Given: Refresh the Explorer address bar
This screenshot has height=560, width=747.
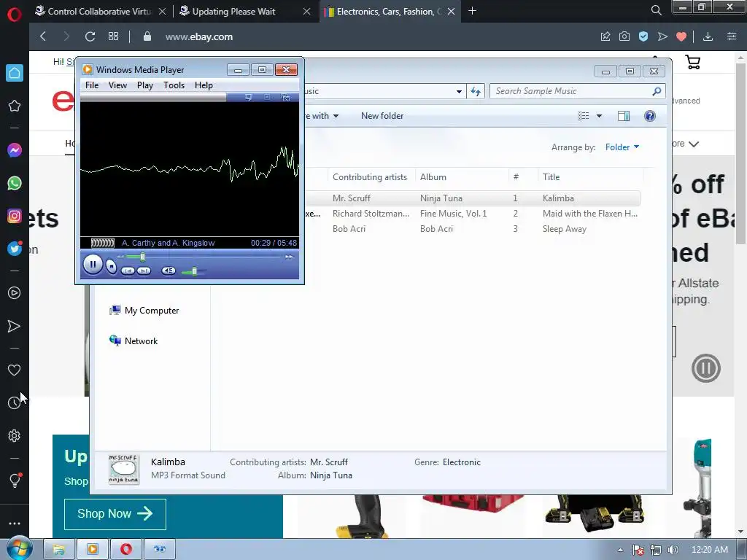Looking at the screenshot, I should (476, 91).
